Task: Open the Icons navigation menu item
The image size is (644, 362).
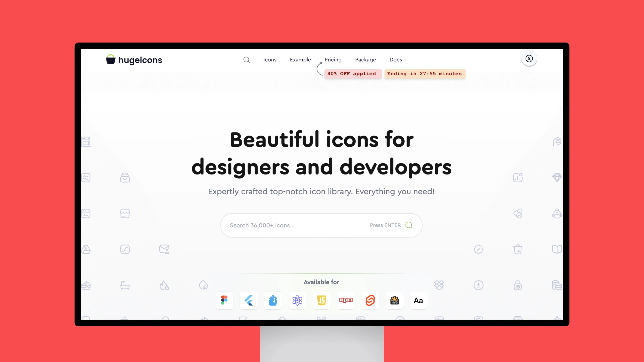Action: [269, 60]
